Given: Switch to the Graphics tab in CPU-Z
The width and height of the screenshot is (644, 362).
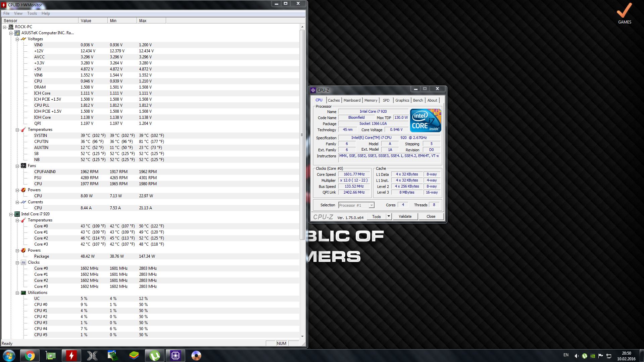Looking at the screenshot, I should point(402,100).
